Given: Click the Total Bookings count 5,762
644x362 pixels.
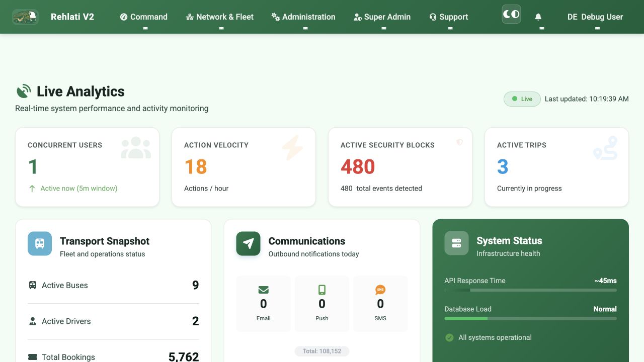Looking at the screenshot, I should click(x=184, y=357).
